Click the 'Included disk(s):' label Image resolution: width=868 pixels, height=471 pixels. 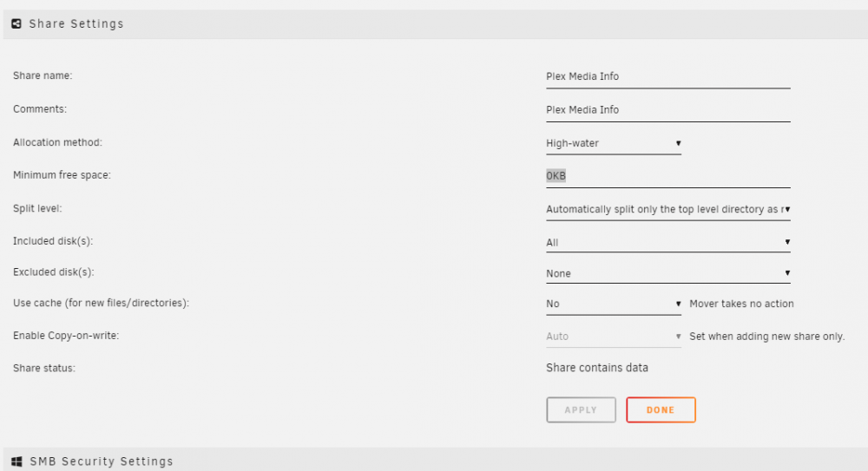point(53,241)
